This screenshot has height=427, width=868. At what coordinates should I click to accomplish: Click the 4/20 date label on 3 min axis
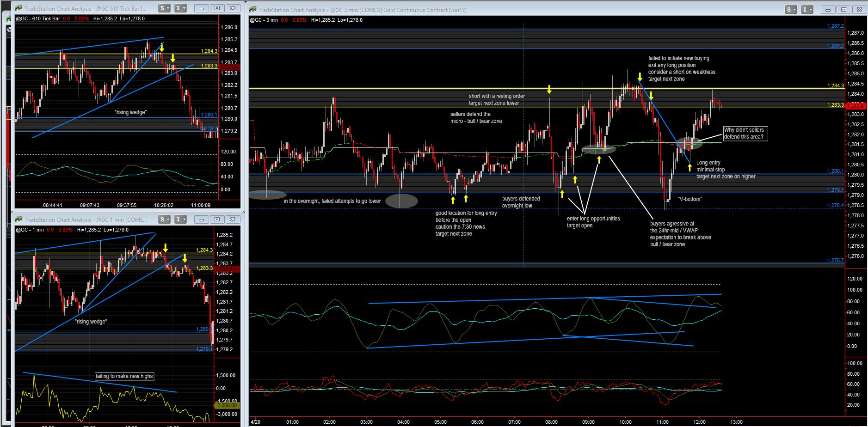256,422
